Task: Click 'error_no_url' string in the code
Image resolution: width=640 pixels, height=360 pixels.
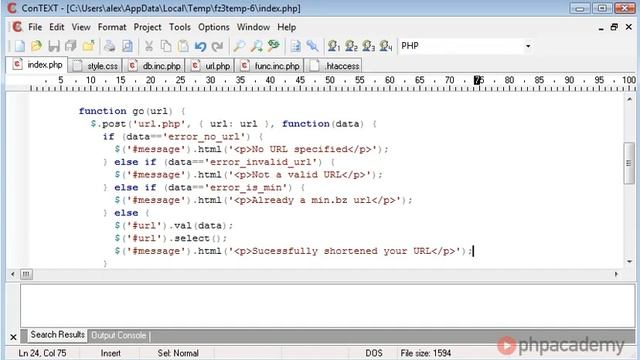Action: 204,136
